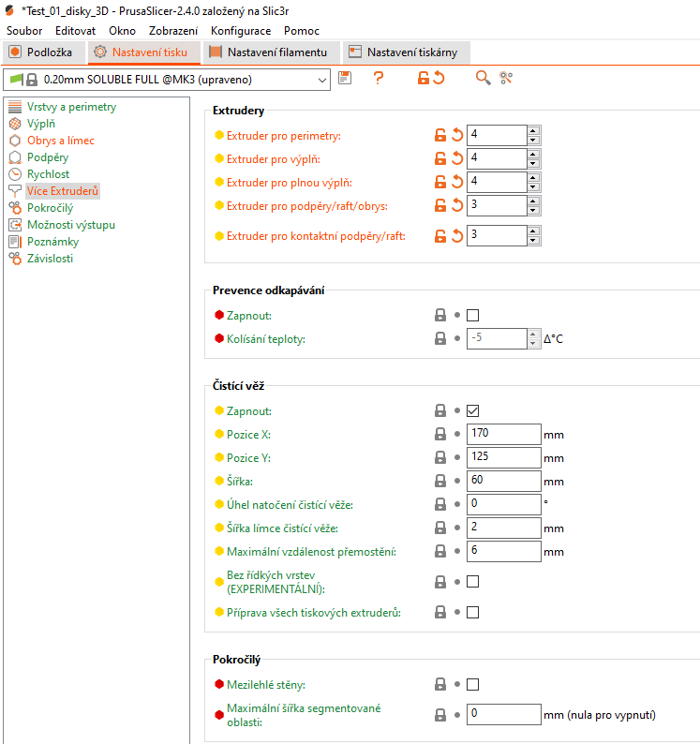Open print preset dropdown 0.20mm SOLUBLE FULL

tap(167, 80)
